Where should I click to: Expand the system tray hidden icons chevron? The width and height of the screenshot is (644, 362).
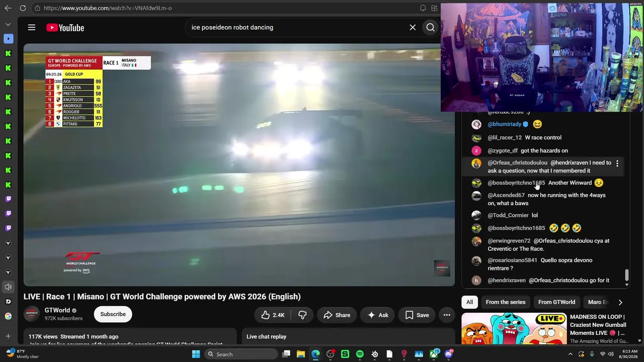click(x=570, y=354)
